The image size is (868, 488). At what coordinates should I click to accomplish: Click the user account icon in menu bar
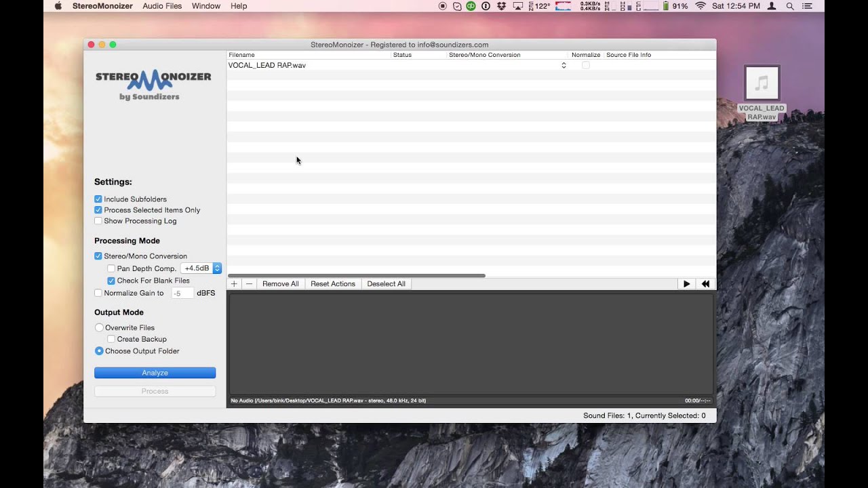tap(772, 6)
